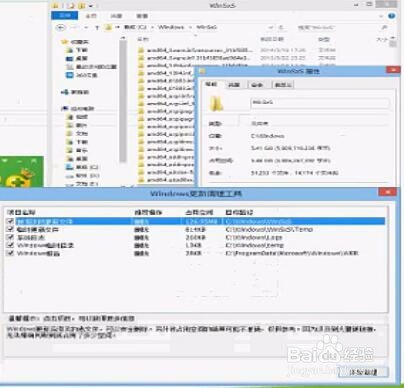
Task: Click the magnifier icon in Explorer search
Action: (x=384, y=27)
